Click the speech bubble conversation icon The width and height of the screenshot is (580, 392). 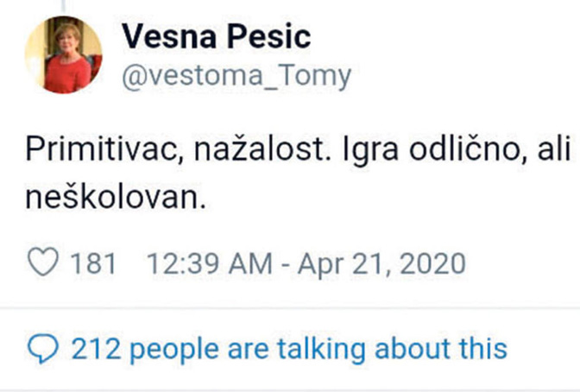click(x=42, y=348)
